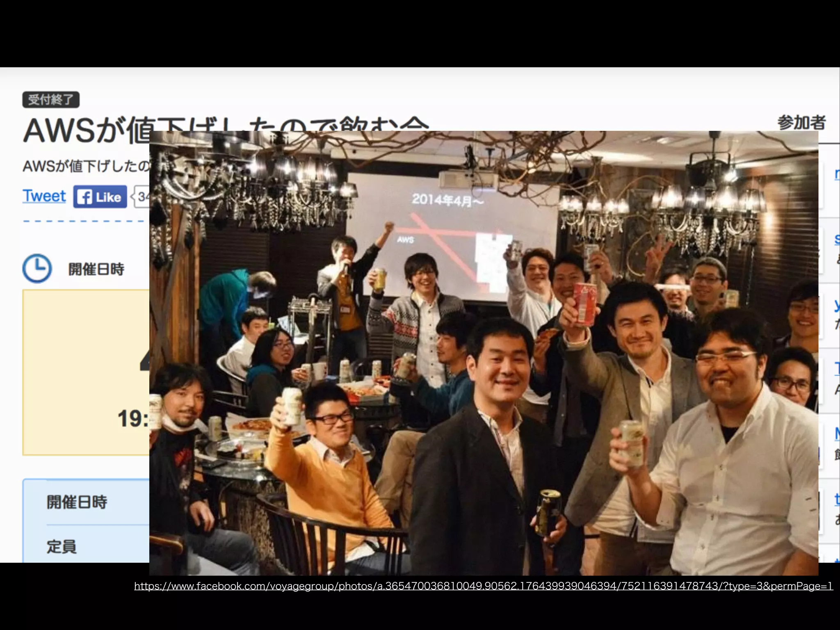This screenshot has width=840, height=630.
Task: Open the Tweet link
Action: 44,196
